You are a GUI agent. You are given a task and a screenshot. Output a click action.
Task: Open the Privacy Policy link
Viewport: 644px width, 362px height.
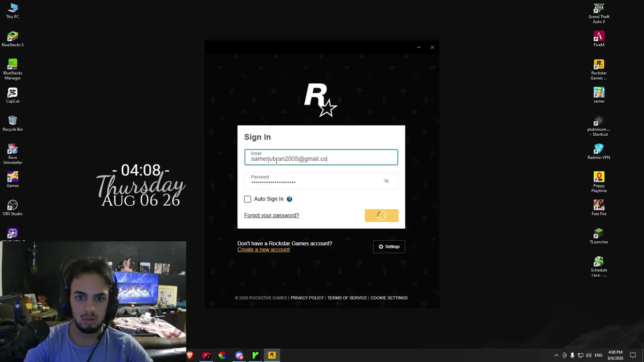pyautogui.click(x=307, y=298)
